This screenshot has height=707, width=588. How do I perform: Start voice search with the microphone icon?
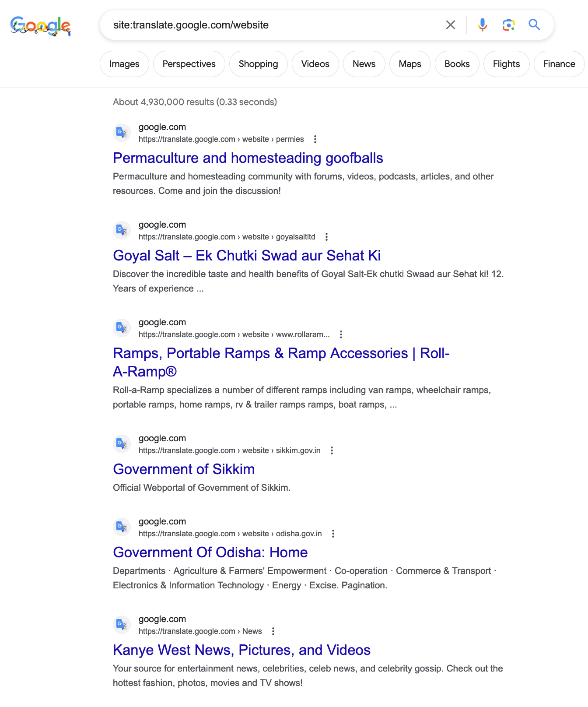tap(482, 25)
